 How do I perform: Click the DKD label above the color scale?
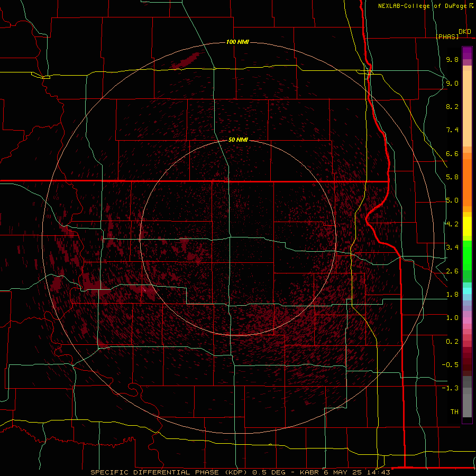[x=465, y=32]
